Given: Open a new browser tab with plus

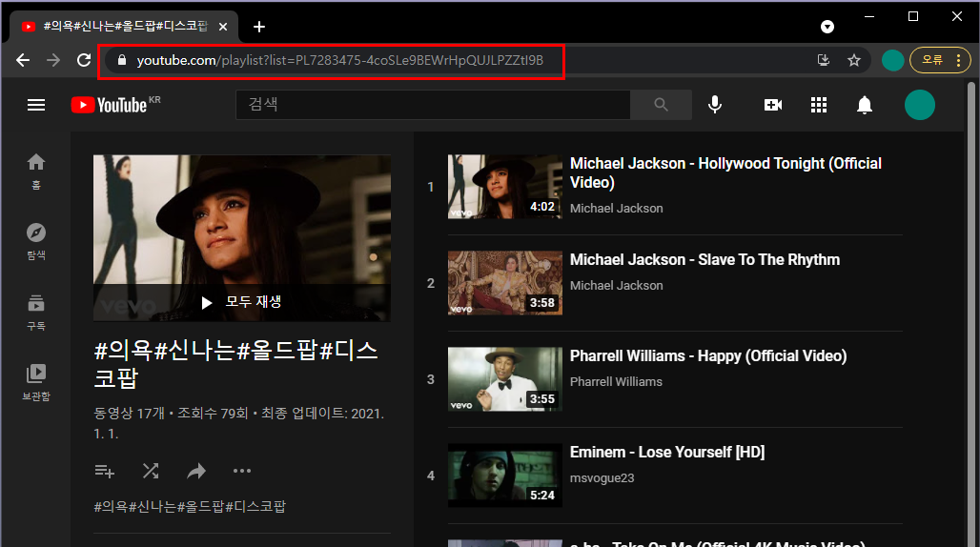Looking at the screenshot, I should pyautogui.click(x=259, y=27).
